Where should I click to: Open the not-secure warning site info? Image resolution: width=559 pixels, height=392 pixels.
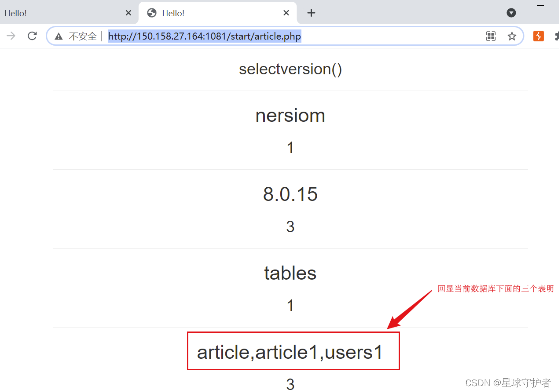[59, 36]
